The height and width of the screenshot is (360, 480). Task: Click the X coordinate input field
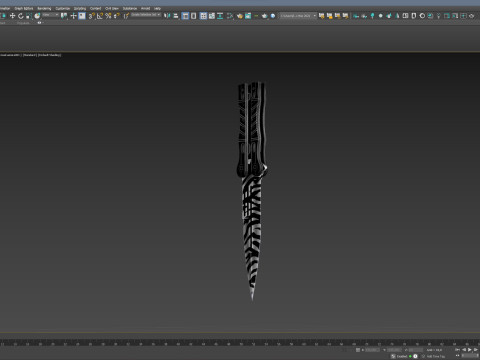tap(372, 350)
